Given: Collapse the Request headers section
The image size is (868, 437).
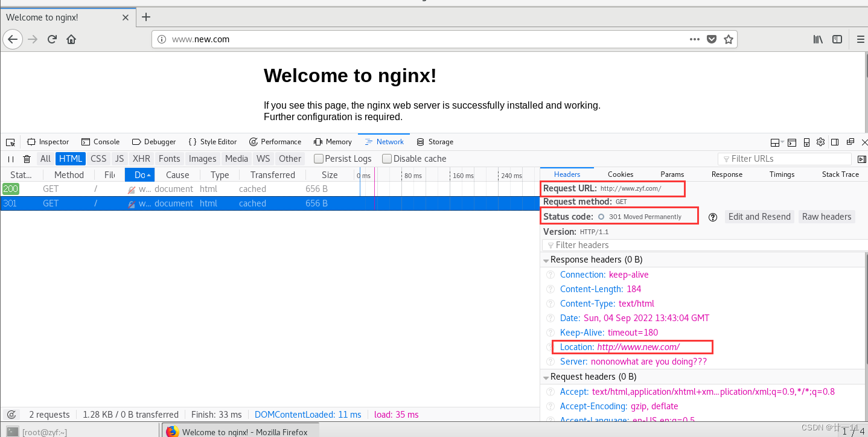Looking at the screenshot, I should (546, 376).
